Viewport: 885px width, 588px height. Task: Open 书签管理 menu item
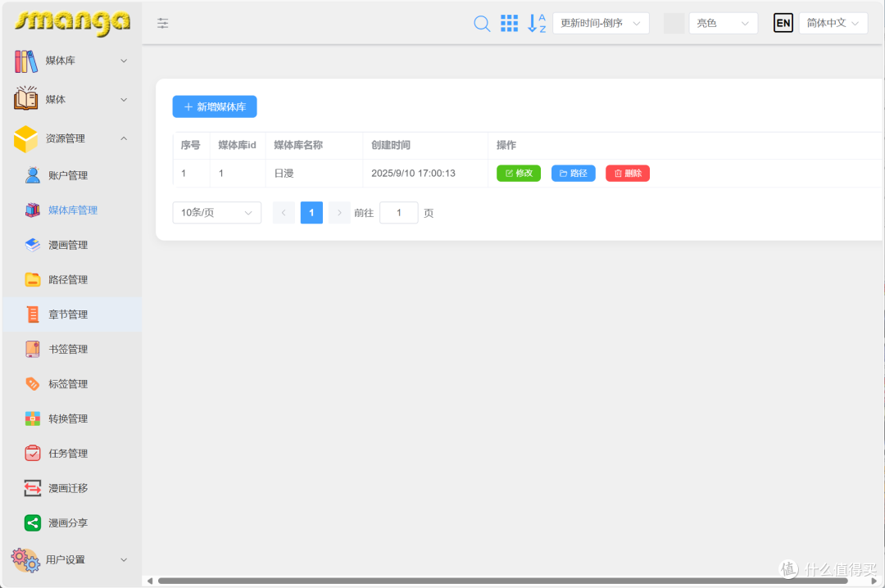point(72,349)
